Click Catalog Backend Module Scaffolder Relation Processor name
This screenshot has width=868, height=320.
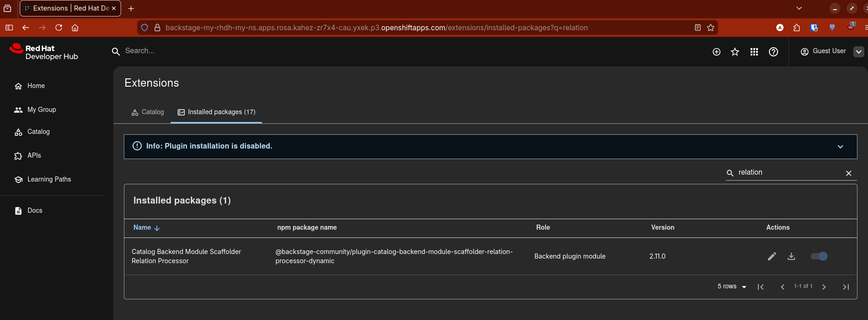[186, 256]
